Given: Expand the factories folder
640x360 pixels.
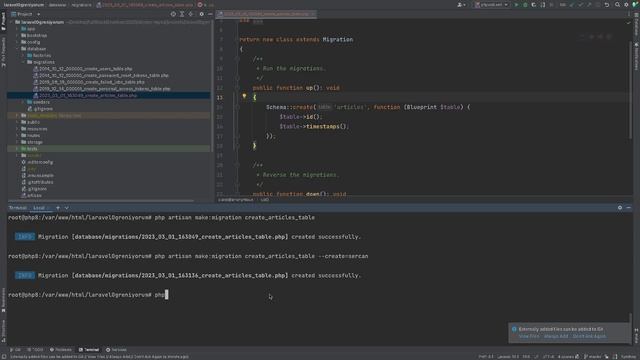Looking at the screenshot, I should (x=24, y=55).
